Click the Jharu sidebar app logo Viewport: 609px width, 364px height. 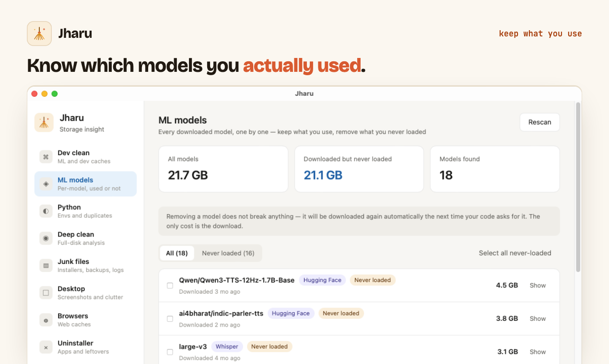click(44, 123)
